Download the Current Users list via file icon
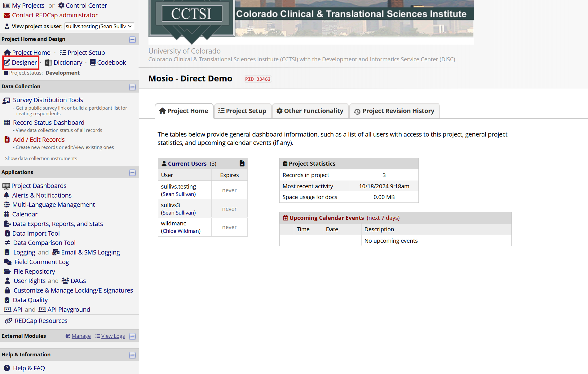 pyautogui.click(x=242, y=163)
